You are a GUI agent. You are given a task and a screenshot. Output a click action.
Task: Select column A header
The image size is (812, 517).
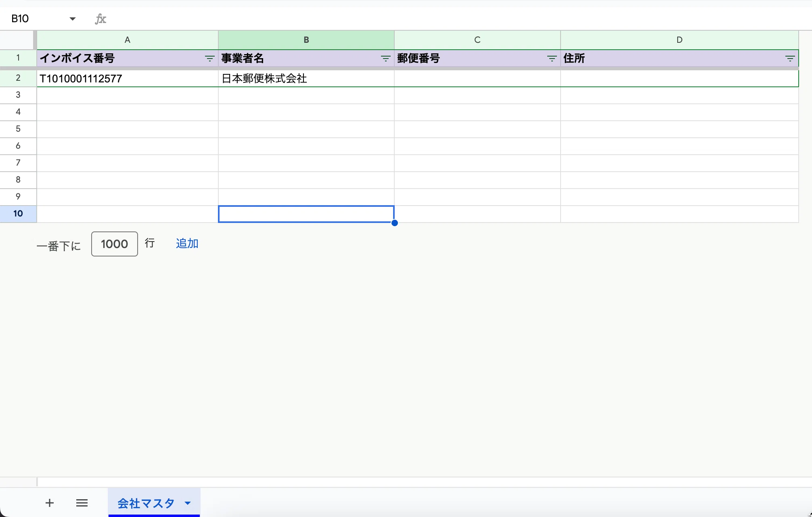tap(128, 40)
